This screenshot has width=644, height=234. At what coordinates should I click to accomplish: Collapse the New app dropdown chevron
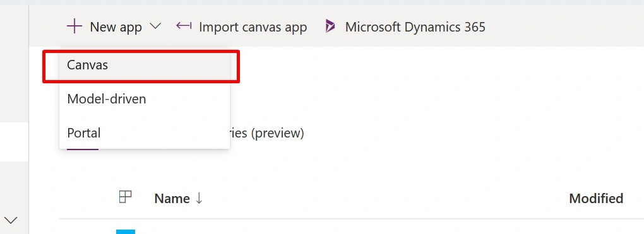(x=155, y=26)
